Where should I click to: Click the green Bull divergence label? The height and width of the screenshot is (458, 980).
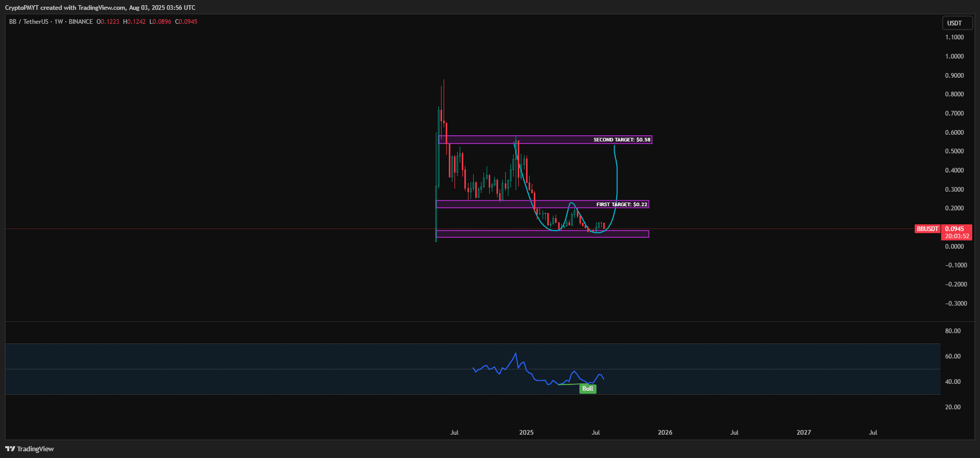pyautogui.click(x=588, y=389)
